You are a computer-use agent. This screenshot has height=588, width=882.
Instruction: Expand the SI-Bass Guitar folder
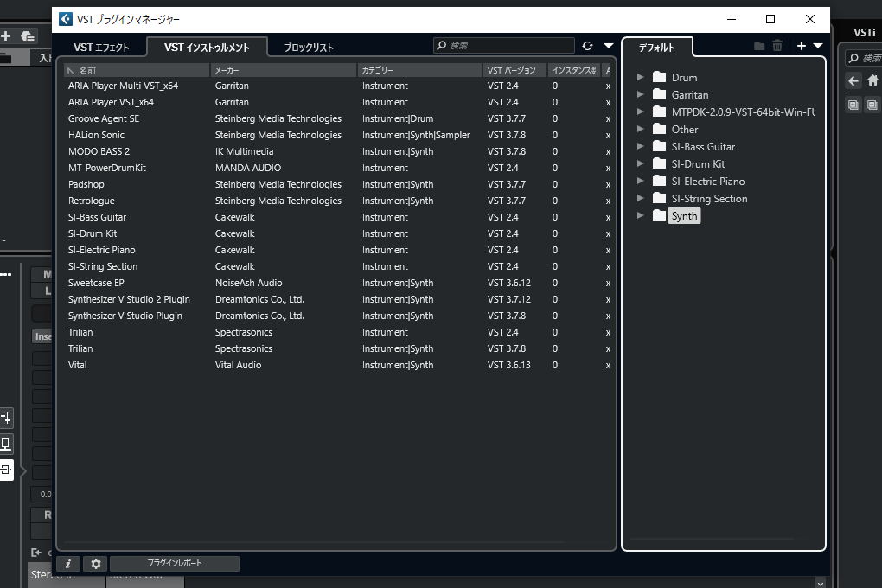pyautogui.click(x=640, y=146)
